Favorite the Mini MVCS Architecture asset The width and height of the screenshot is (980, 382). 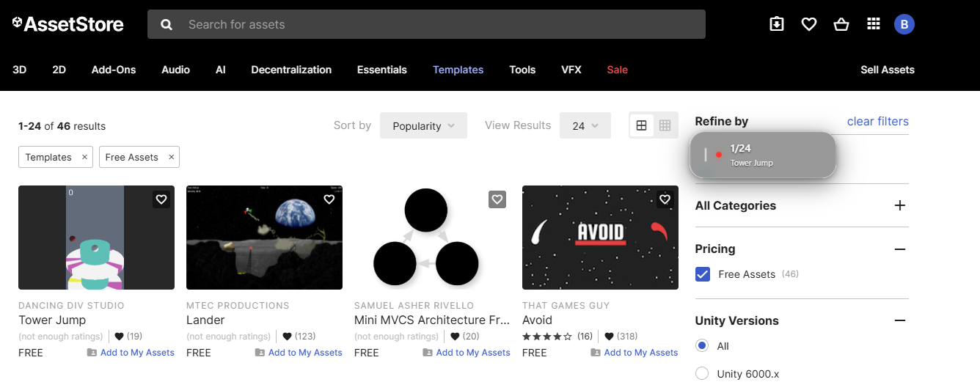pos(497,199)
